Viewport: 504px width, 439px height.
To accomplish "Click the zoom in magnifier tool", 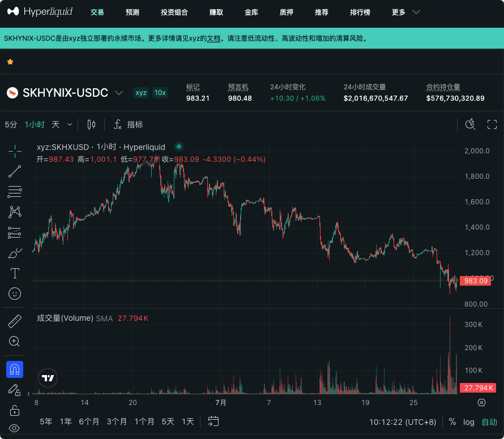I will tap(15, 341).
